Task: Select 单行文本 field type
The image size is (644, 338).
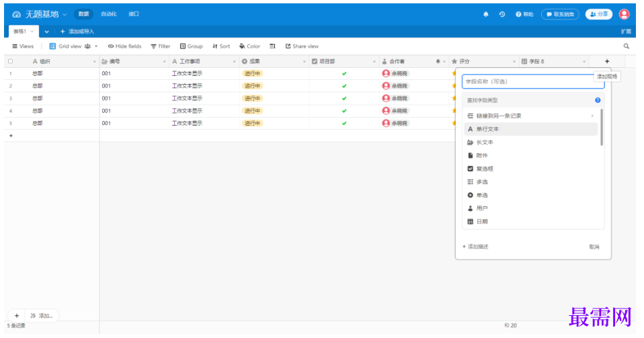Action: click(487, 129)
